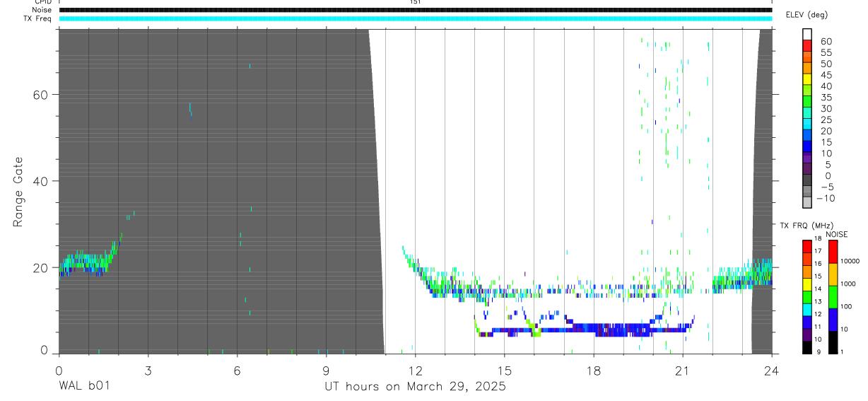Select the ELEV scale label "25"

pyautogui.click(x=826, y=120)
